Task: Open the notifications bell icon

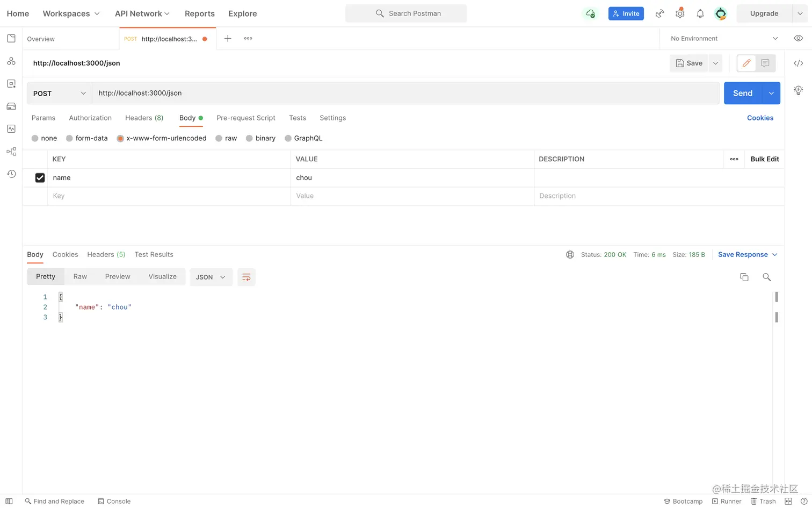Action: pos(700,13)
